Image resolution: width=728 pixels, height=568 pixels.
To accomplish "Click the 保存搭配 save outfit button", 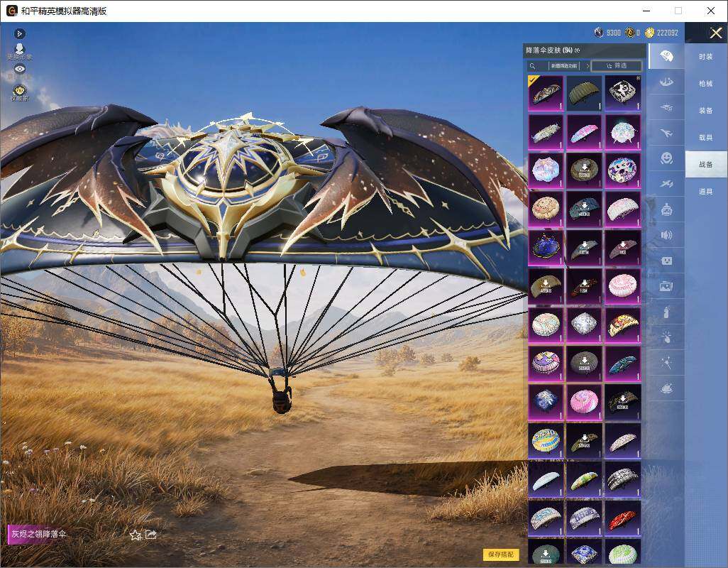I will (501, 554).
